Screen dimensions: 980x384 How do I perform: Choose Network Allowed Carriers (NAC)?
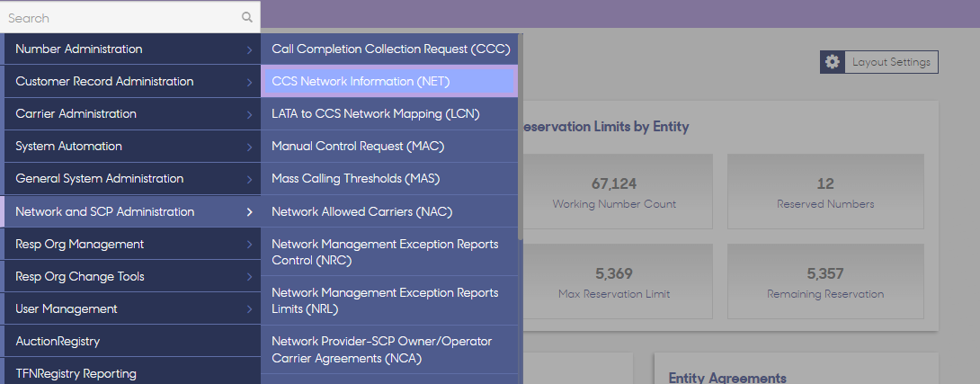click(x=389, y=211)
